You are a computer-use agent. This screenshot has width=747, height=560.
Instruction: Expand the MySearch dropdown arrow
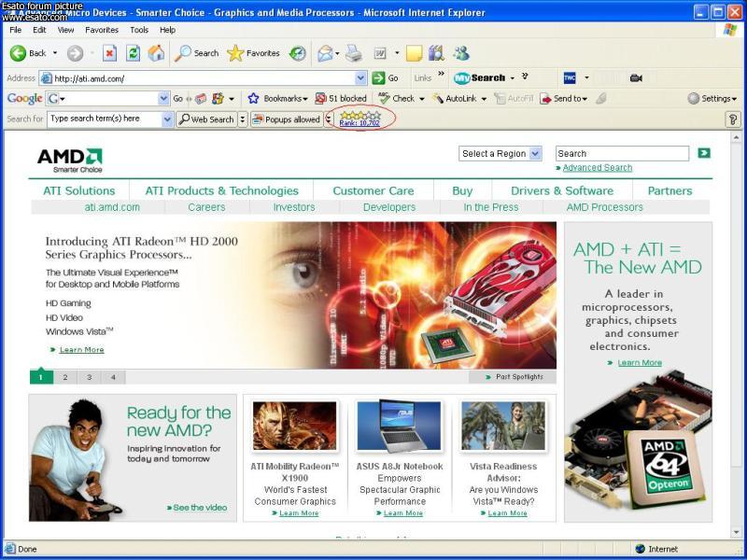click(x=513, y=78)
